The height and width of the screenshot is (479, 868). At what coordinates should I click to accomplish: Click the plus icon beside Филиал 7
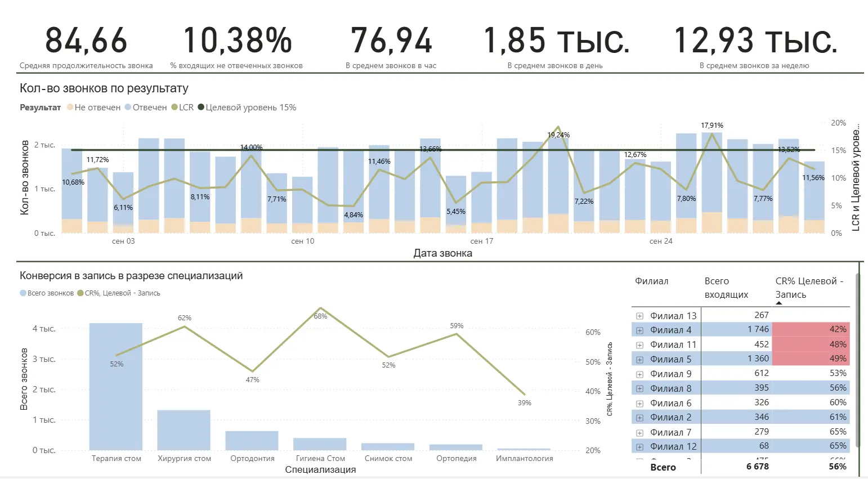(x=639, y=433)
